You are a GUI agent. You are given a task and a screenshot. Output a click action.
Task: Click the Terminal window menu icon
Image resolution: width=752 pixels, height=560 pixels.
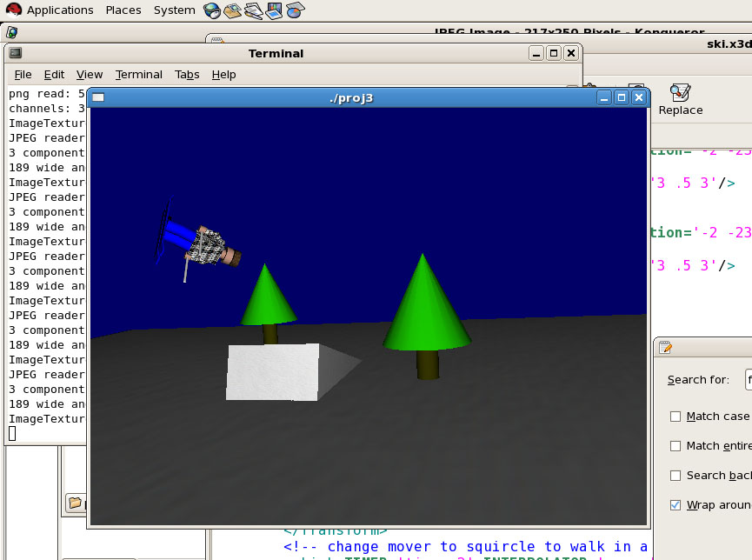(x=15, y=53)
